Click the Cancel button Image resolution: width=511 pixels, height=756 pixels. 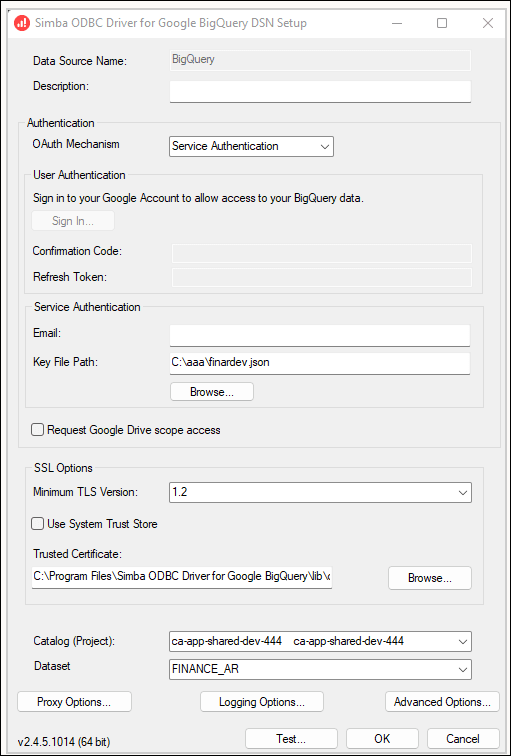(463, 738)
